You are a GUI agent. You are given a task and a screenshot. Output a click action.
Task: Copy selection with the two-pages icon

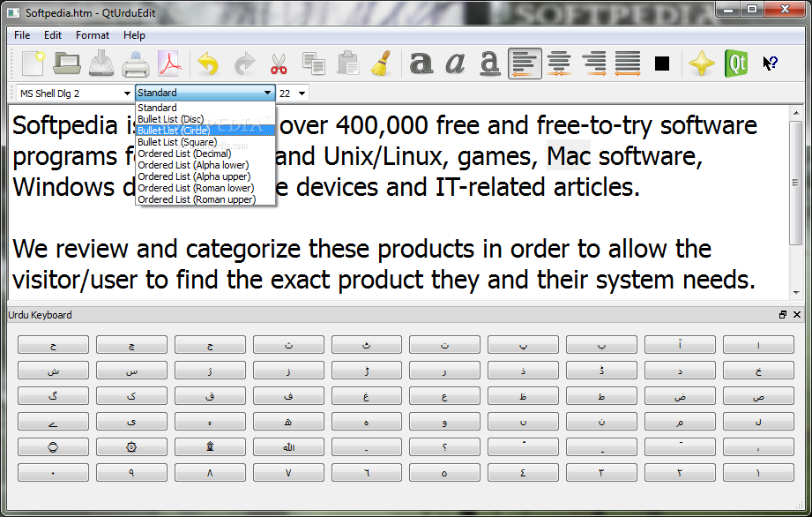[313, 64]
